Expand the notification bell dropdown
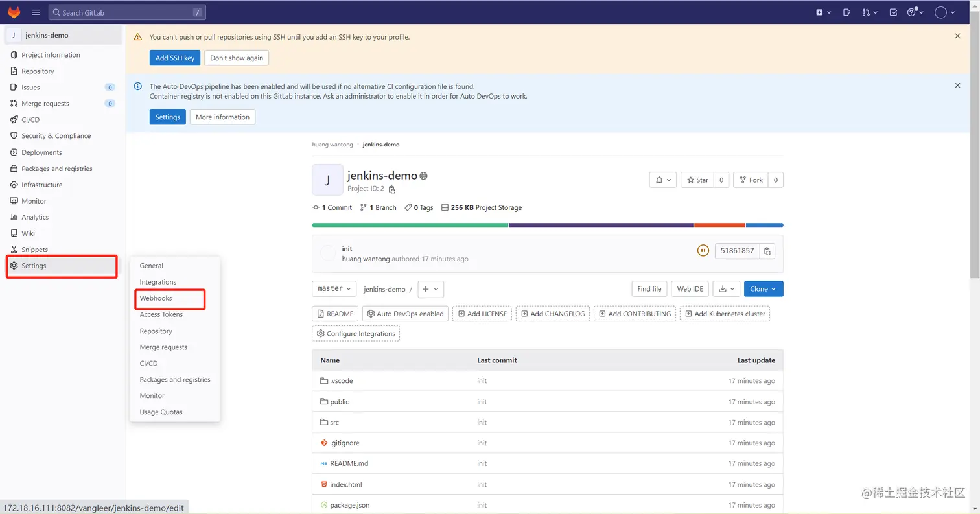 tap(664, 180)
